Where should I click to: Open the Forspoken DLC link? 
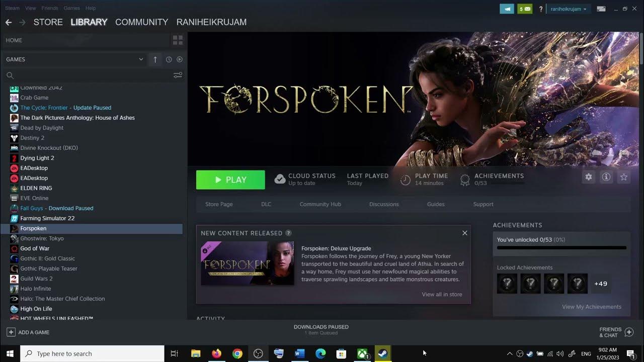click(266, 204)
